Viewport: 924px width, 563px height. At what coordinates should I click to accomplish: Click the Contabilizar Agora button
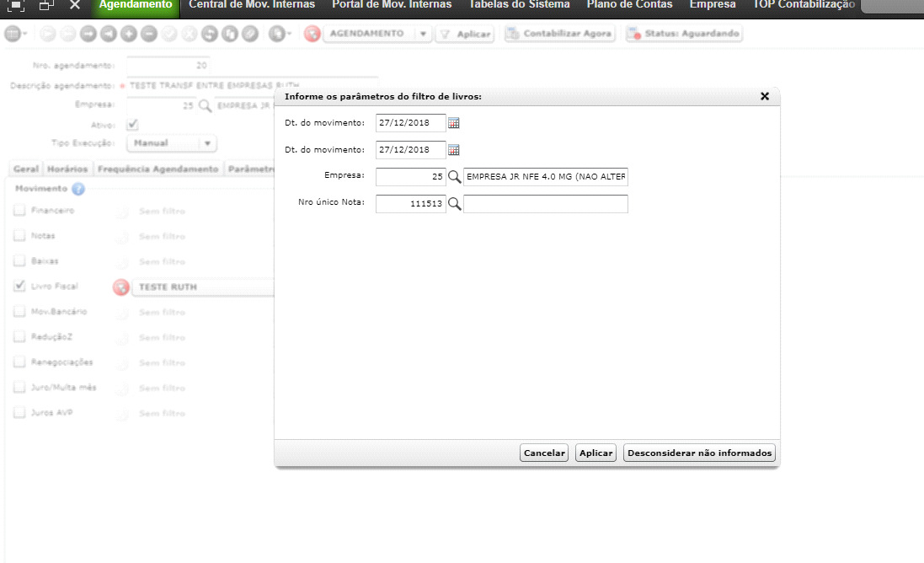tap(559, 35)
